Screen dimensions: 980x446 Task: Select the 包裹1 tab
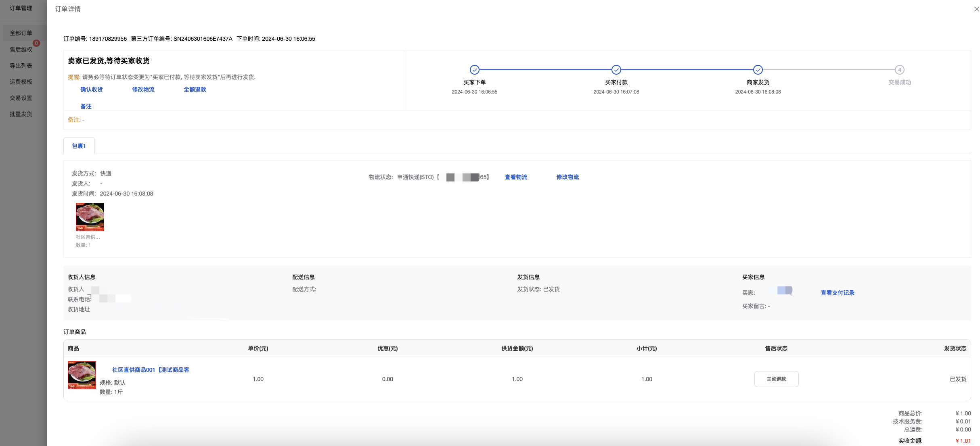(x=79, y=146)
